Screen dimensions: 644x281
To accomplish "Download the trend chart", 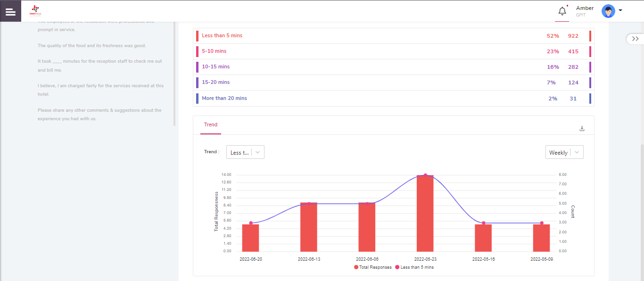I will tap(582, 128).
